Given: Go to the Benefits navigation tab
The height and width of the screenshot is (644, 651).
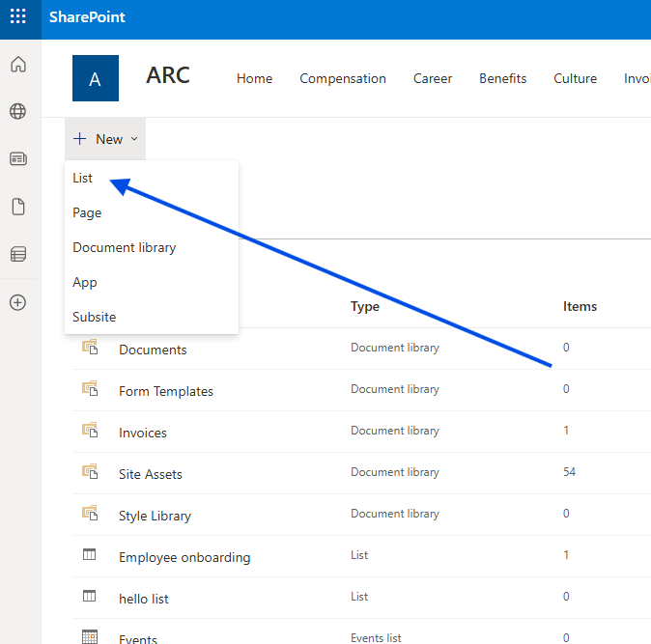Looking at the screenshot, I should [x=503, y=79].
